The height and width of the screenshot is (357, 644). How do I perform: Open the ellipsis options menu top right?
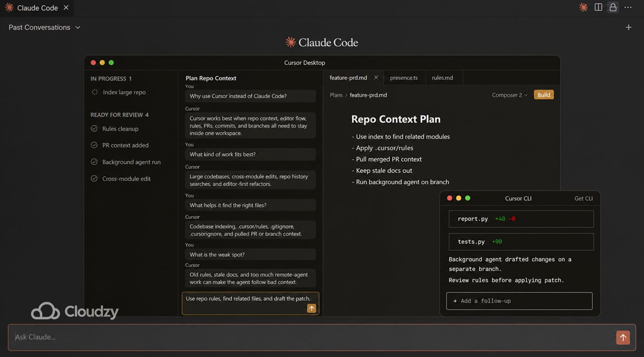(x=628, y=7)
